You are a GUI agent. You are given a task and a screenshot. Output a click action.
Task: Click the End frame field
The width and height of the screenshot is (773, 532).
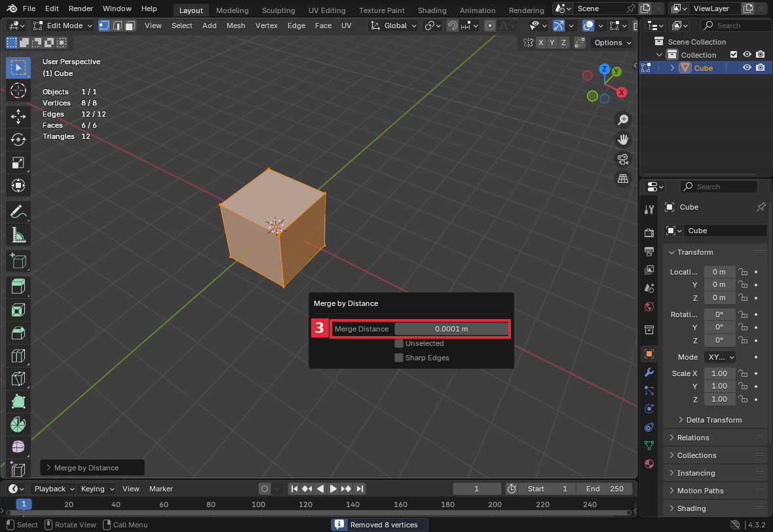605,489
